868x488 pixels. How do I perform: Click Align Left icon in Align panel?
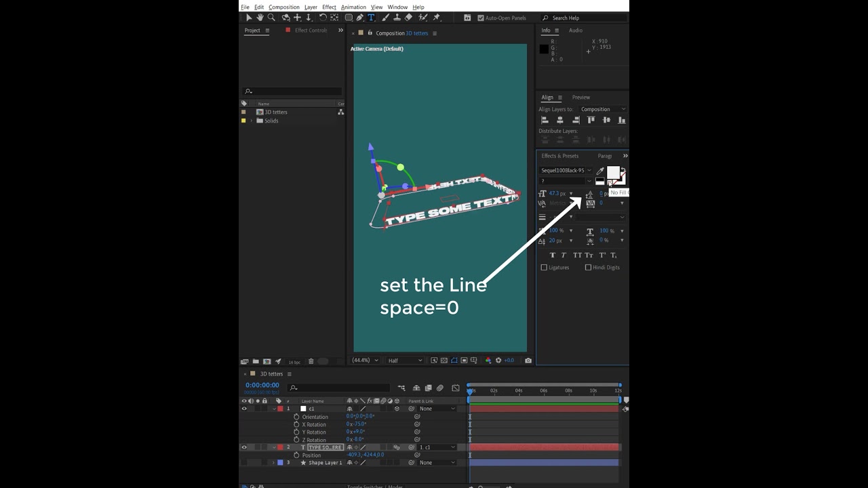point(545,120)
